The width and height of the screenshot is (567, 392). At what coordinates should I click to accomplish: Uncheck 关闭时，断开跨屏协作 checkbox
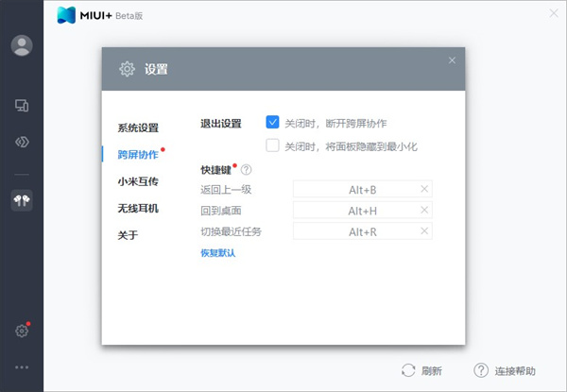[272, 123]
